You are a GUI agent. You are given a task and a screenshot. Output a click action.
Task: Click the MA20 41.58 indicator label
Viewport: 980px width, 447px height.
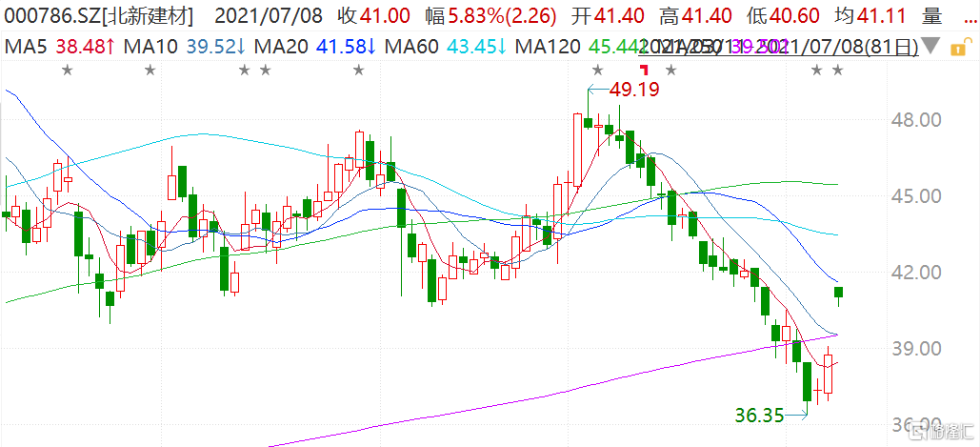pos(315,46)
